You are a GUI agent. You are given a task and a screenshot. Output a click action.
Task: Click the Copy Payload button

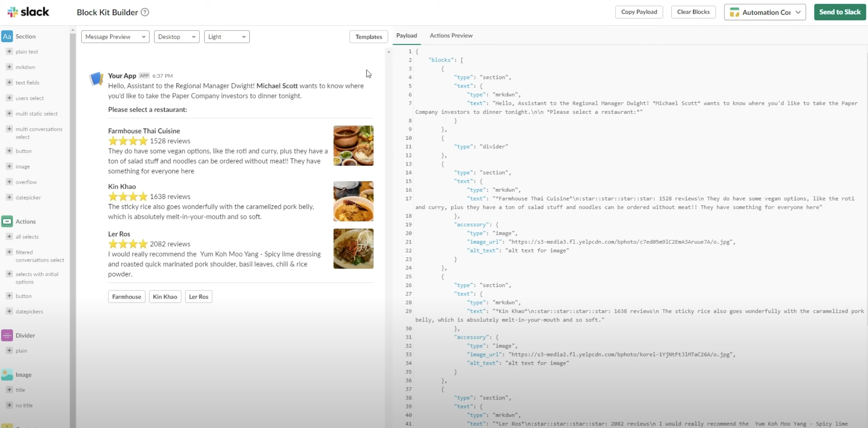639,12
